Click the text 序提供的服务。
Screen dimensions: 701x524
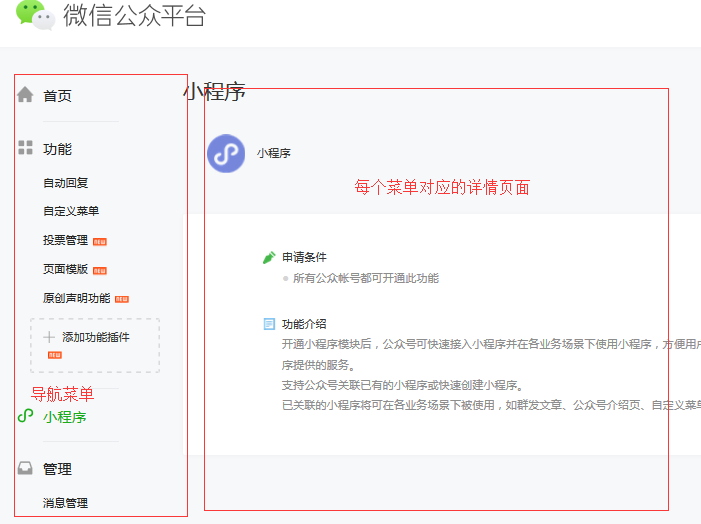coord(320,365)
